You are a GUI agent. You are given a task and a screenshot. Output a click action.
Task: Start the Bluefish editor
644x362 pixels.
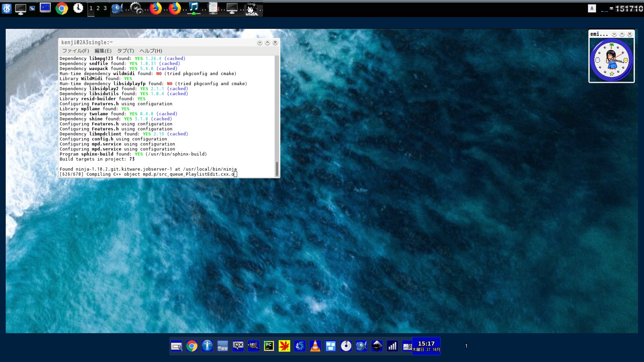[x=362, y=346]
